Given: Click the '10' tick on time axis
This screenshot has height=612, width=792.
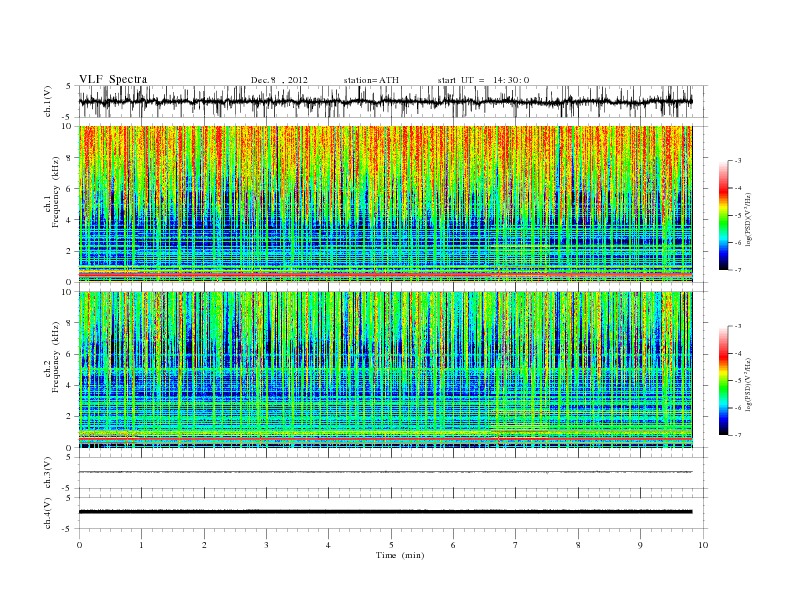Looking at the screenshot, I should pos(703,545).
